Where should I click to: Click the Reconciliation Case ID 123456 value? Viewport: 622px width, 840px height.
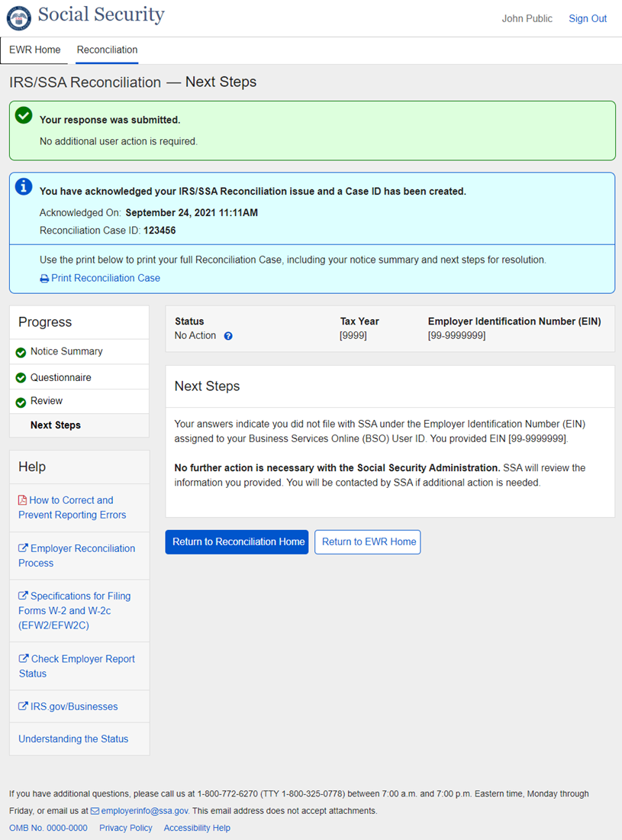(160, 231)
